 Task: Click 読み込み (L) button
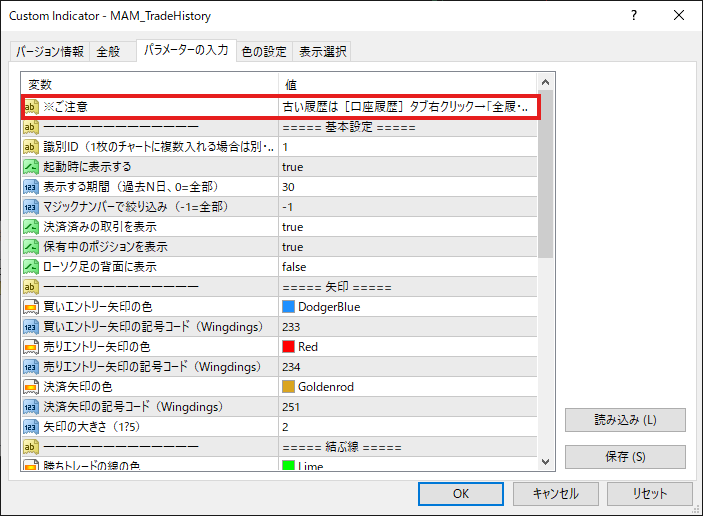coord(625,420)
